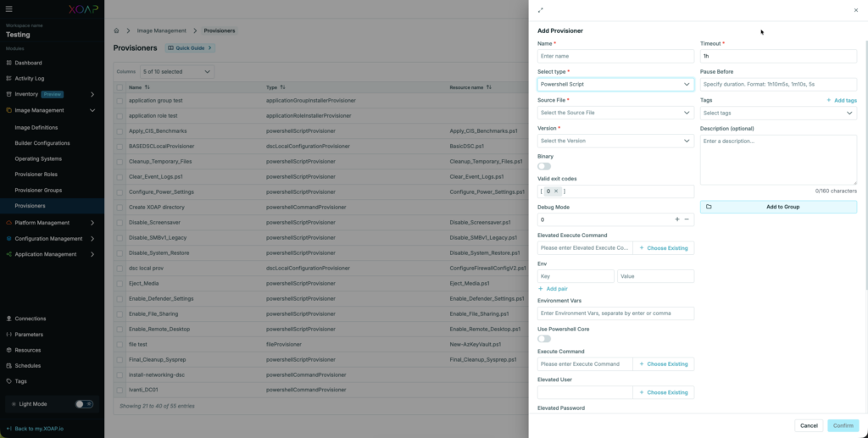868x438 pixels.
Task: Click the Cancel button
Action: coord(809,425)
